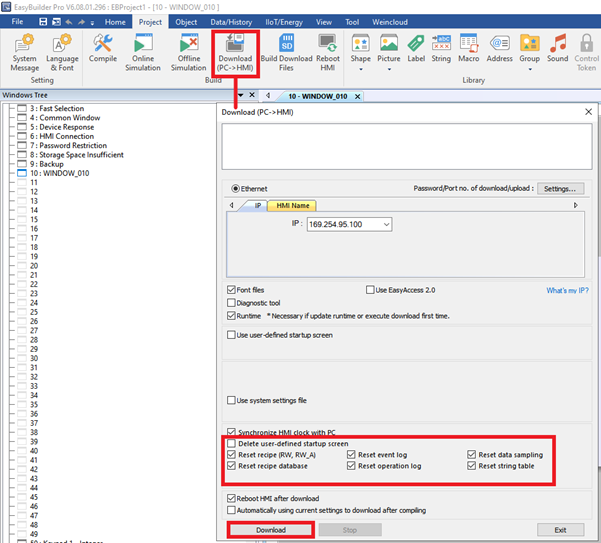This screenshot has width=601, height=543.
Task: Open the Macro library
Action: 468,48
